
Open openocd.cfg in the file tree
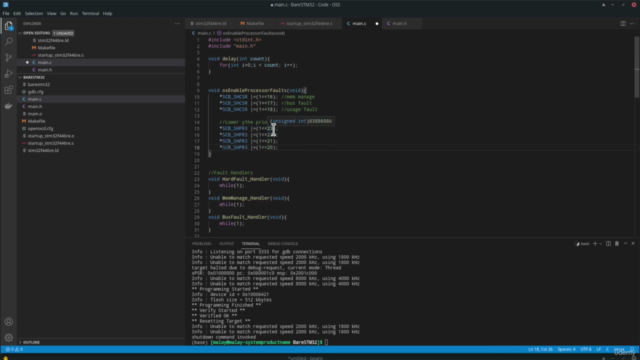click(x=40, y=129)
